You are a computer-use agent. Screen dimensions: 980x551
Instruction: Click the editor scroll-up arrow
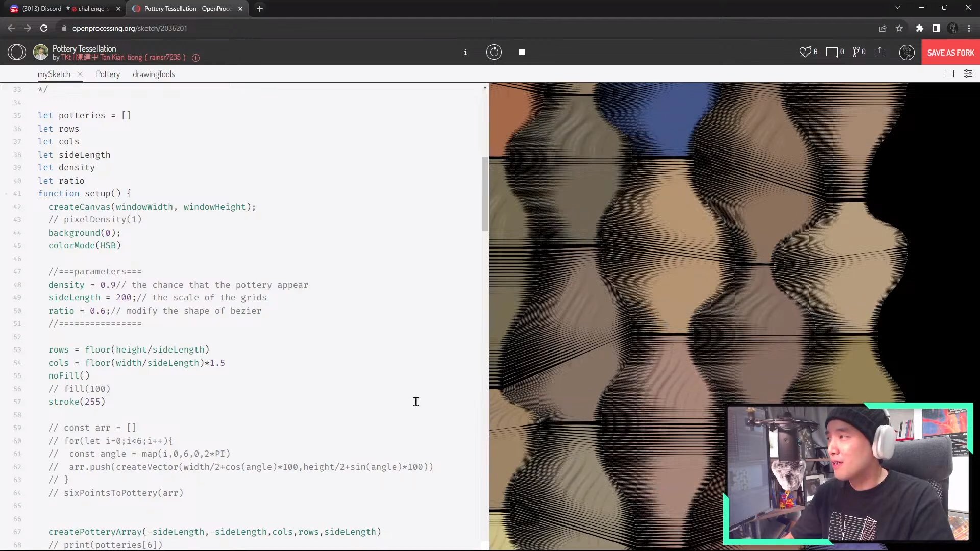click(485, 87)
